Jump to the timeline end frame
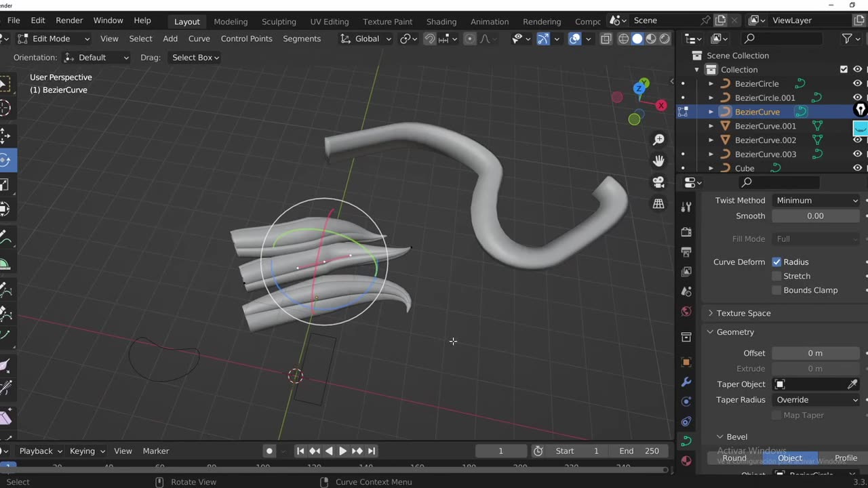 tap(372, 451)
